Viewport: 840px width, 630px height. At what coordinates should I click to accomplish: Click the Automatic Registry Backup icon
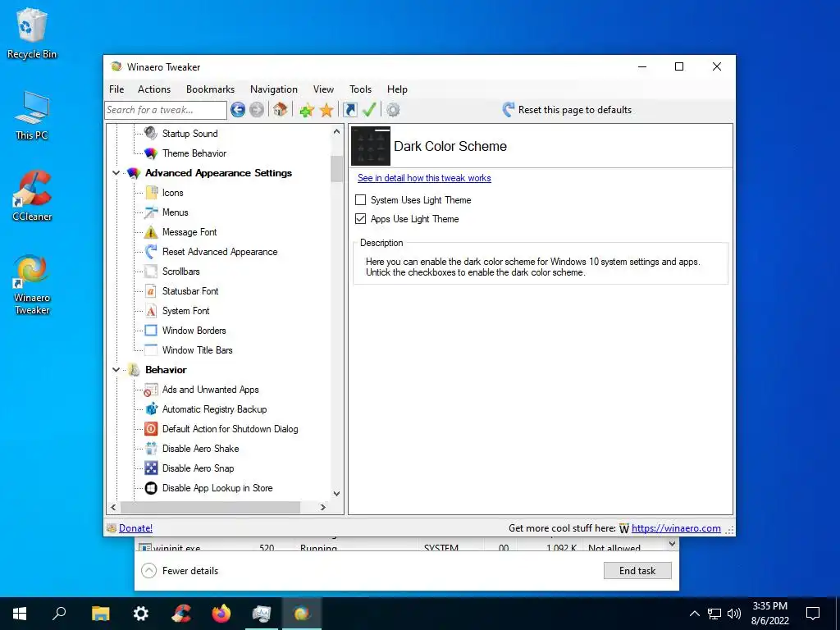click(151, 409)
